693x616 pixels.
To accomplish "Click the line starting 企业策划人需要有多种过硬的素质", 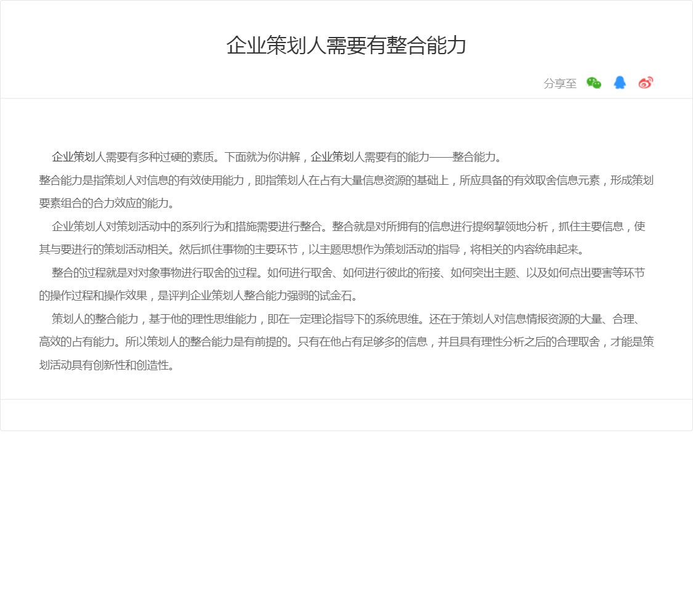I will [277, 157].
